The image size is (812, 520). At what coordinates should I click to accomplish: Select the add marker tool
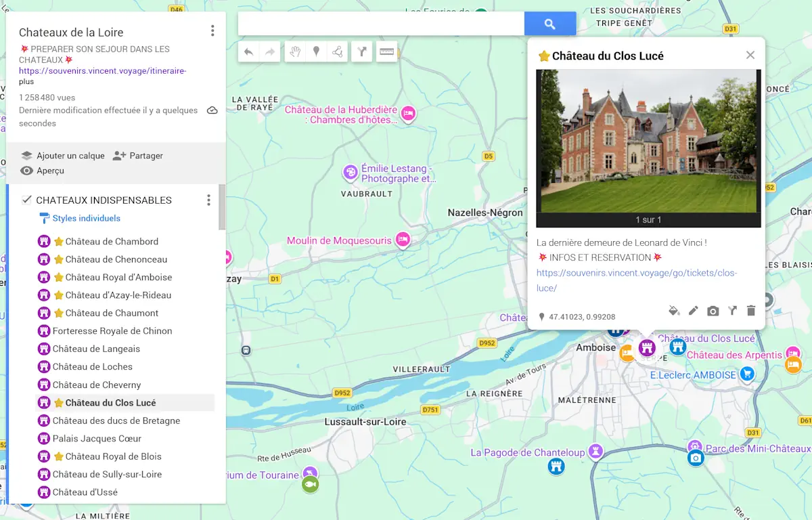point(316,51)
